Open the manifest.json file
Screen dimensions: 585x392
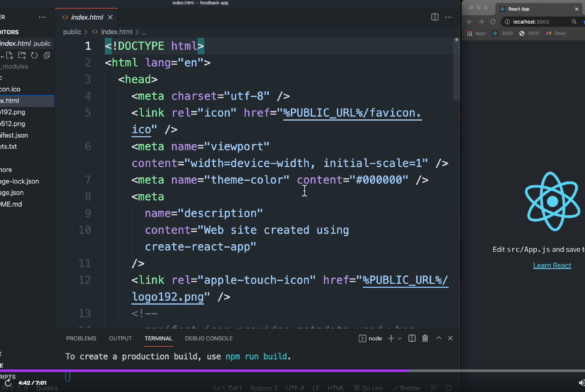coord(14,135)
